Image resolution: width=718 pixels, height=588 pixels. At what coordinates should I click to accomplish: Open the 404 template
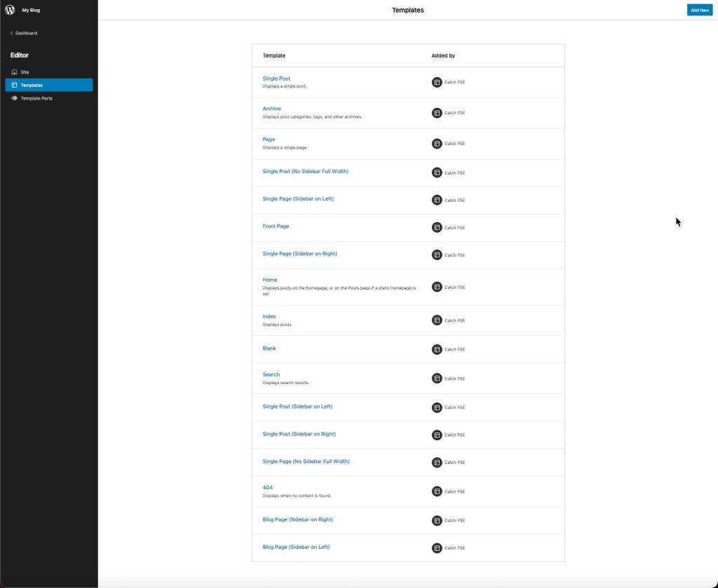click(x=269, y=486)
